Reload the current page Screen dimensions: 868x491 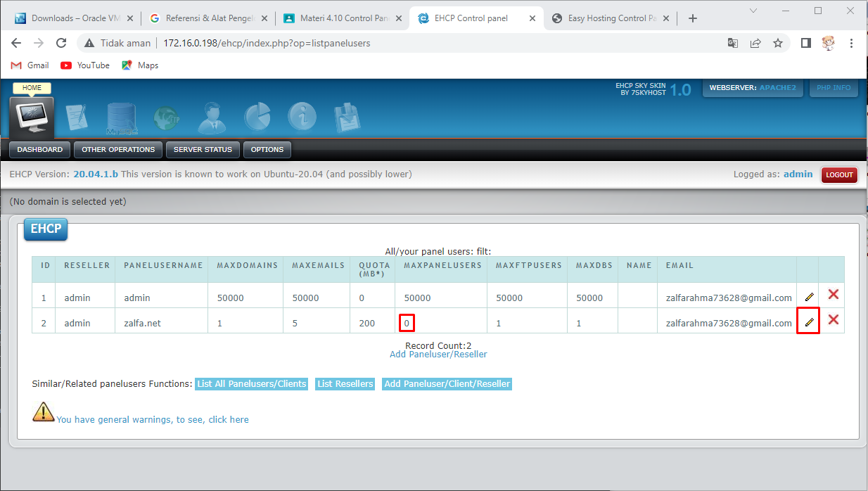[x=61, y=43]
